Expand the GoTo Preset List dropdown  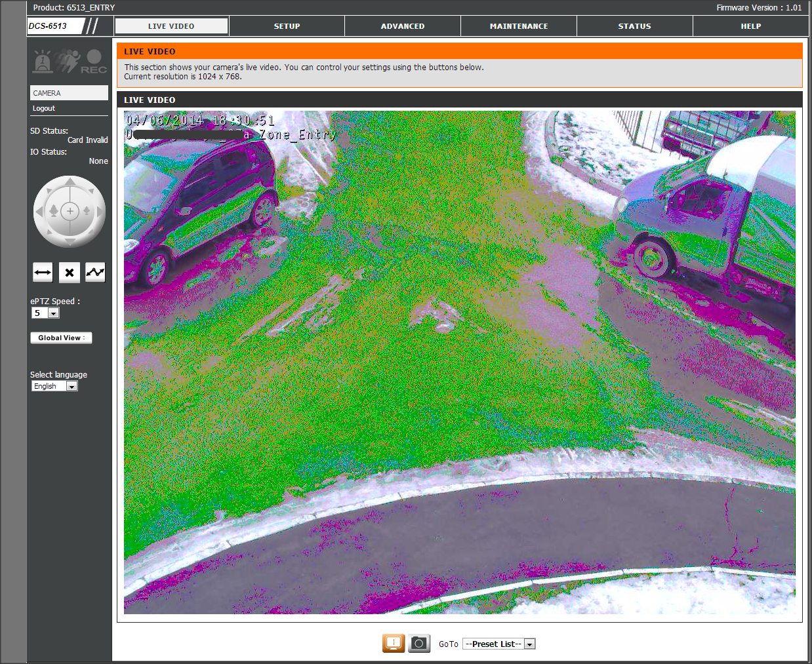point(498,644)
